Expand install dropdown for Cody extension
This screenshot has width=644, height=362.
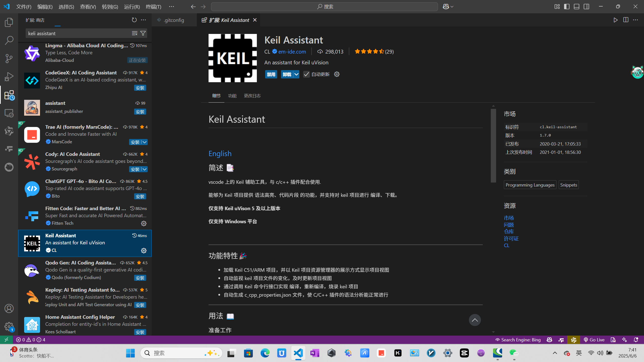pos(145,169)
